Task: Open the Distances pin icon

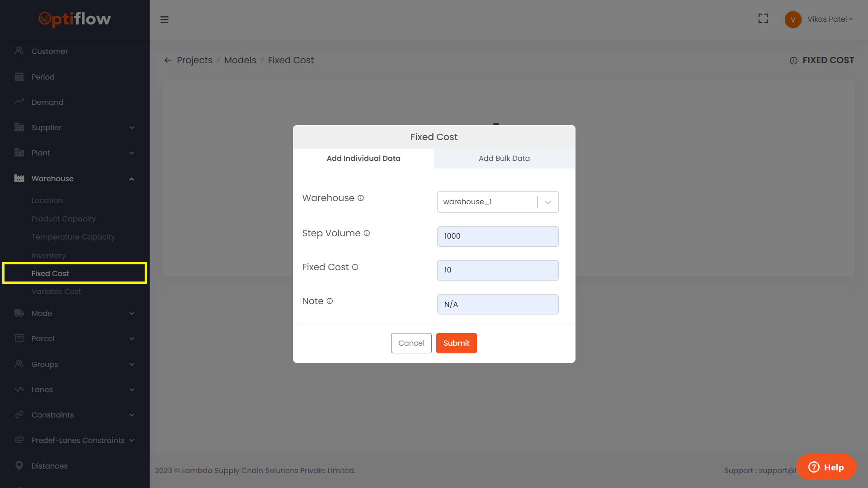Action: pyautogui.click(x=19, y=465)
